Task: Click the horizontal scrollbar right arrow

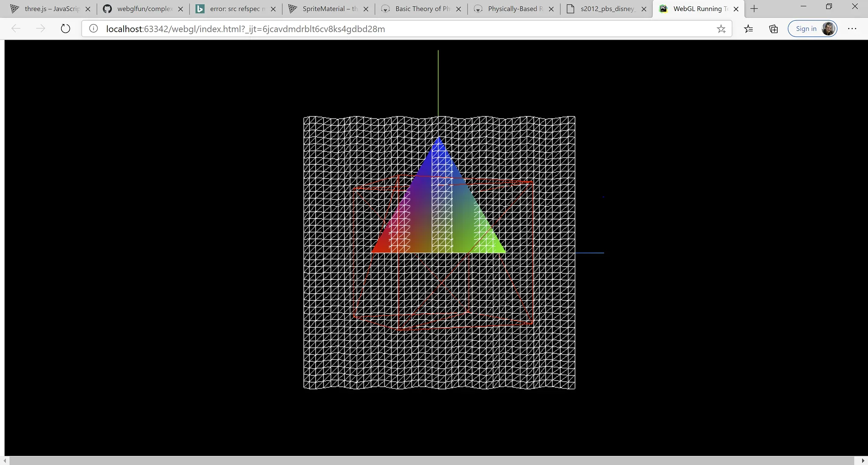Action: [x=863, y=461]
